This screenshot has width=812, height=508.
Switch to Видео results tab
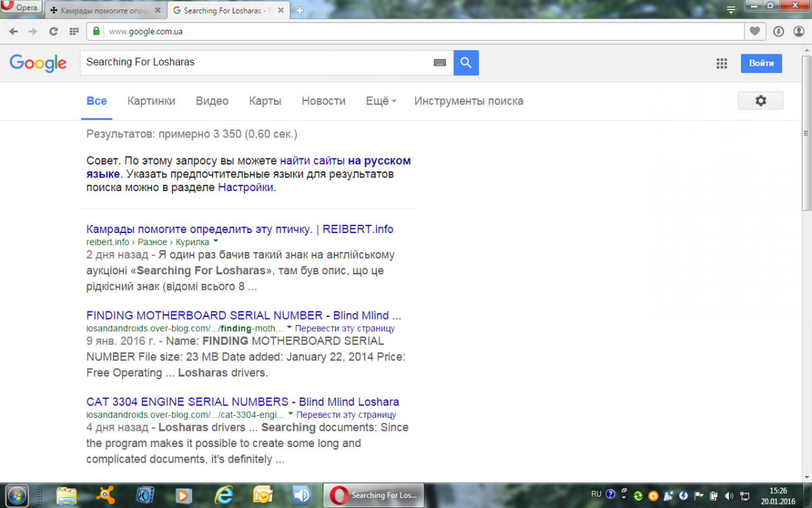(212, 101)
